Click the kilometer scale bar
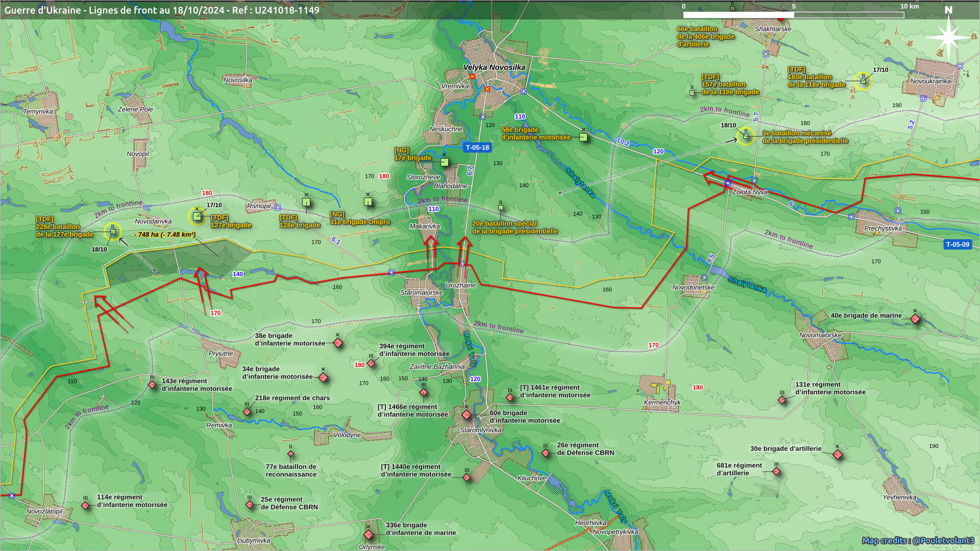This screenshot has height=551, width=980. 793,15
